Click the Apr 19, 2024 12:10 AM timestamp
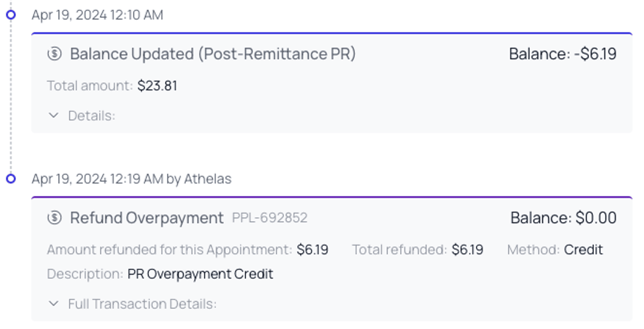 pos(97,15)
